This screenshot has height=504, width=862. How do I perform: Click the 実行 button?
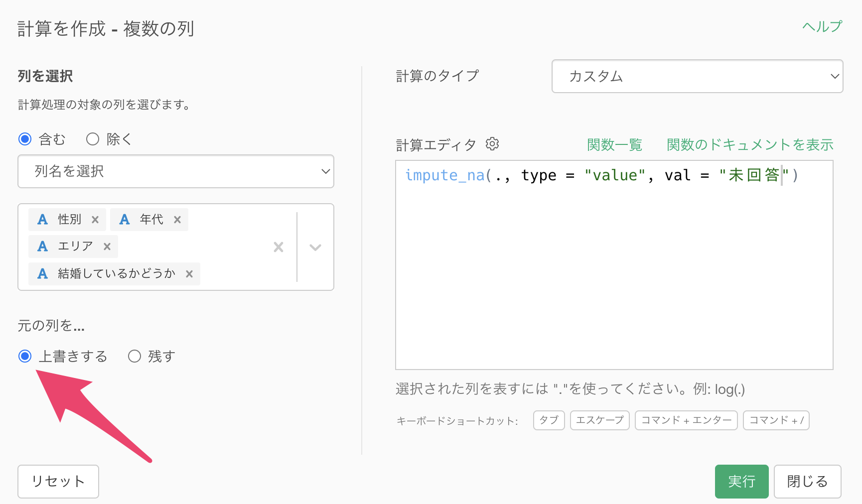pos(741,482)
